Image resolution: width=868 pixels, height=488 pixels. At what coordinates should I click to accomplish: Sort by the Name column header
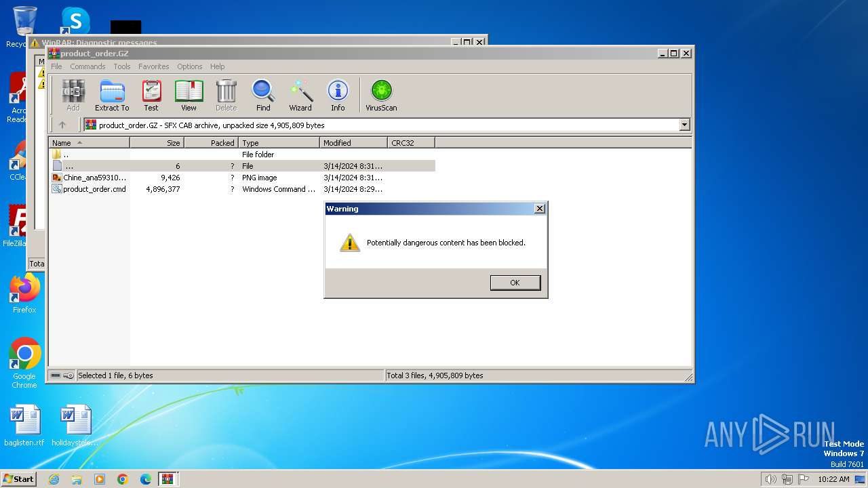tap(89, 143)
